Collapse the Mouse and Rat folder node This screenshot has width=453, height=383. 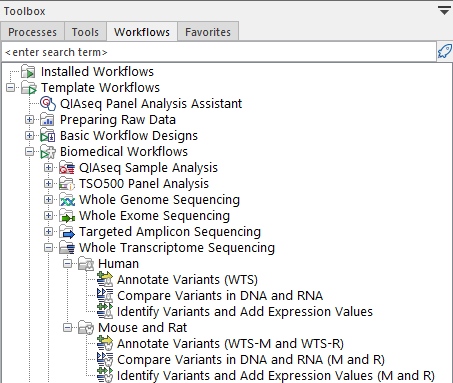(67, 328)
